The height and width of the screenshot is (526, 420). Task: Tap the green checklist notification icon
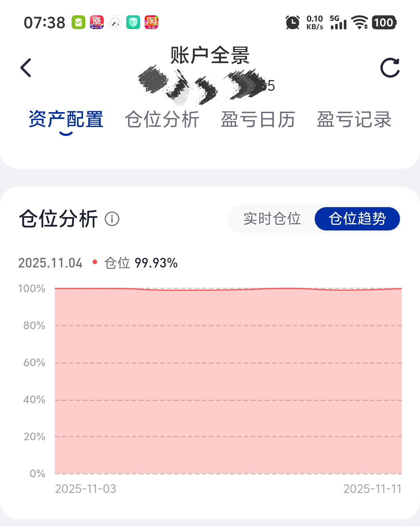[78, 23]
